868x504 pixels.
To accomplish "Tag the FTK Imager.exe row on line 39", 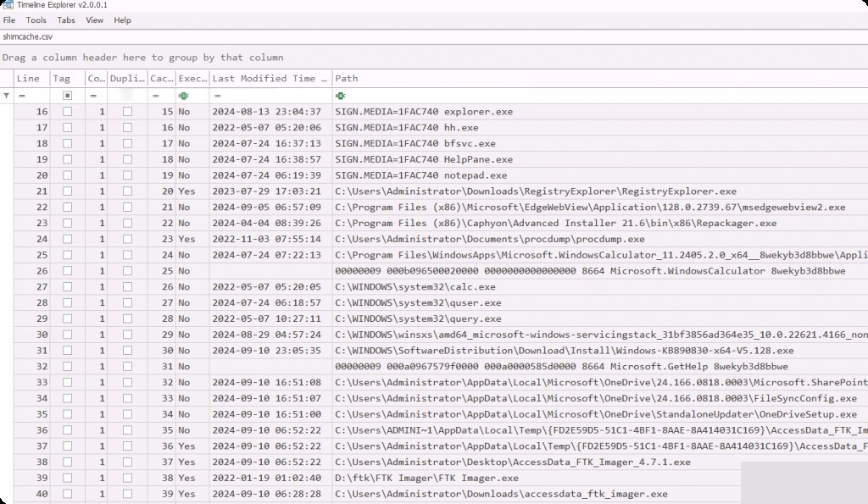I will click(68, 478).
